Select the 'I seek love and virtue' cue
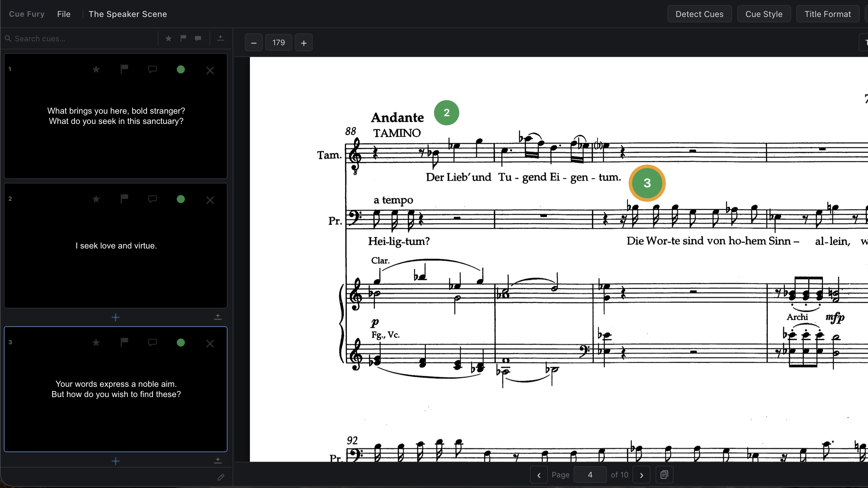 [116, 246]
